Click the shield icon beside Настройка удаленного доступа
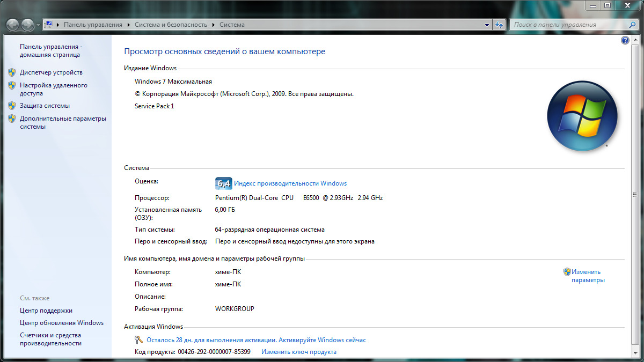Screen dimensions: 644x362 pos(12,85)
